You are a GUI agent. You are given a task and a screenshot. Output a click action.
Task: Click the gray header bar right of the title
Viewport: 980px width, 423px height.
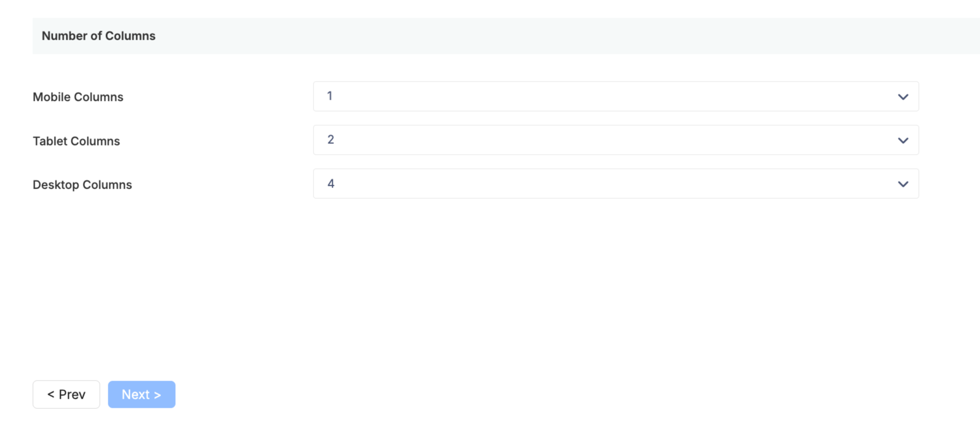pyautogui.click(x=567, y=36)
